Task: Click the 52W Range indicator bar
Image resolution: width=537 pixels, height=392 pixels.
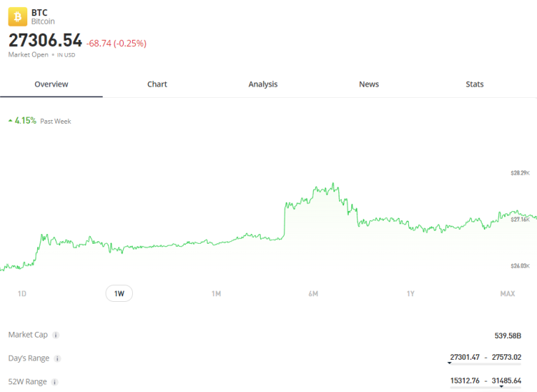Action: [x=486, y=387]
